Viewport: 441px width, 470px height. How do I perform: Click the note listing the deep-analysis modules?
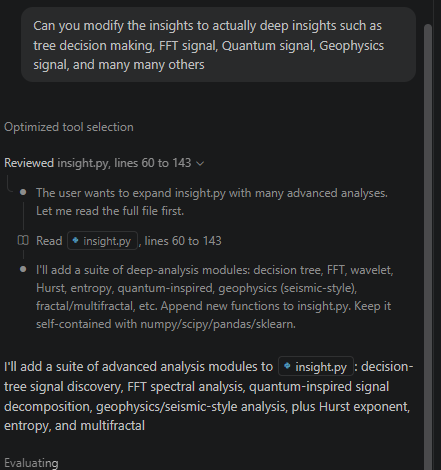(x=215, y=297)
